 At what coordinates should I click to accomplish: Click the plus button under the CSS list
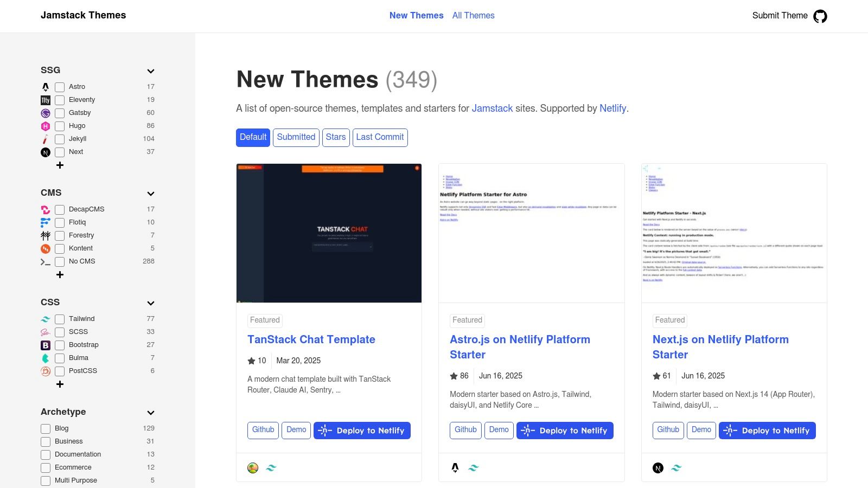(60, 384)
